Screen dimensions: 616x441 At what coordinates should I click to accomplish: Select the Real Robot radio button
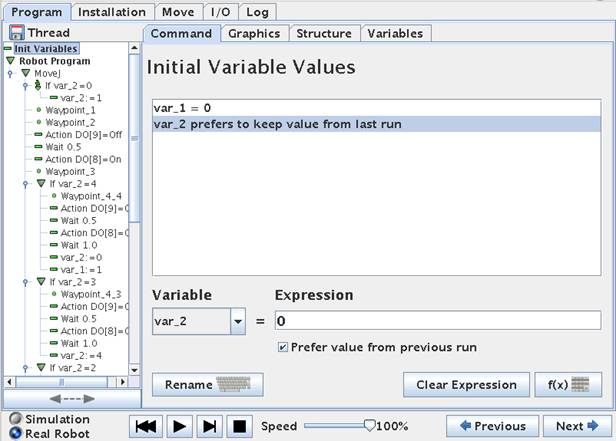pyautogui.click(x=15, y=433)
